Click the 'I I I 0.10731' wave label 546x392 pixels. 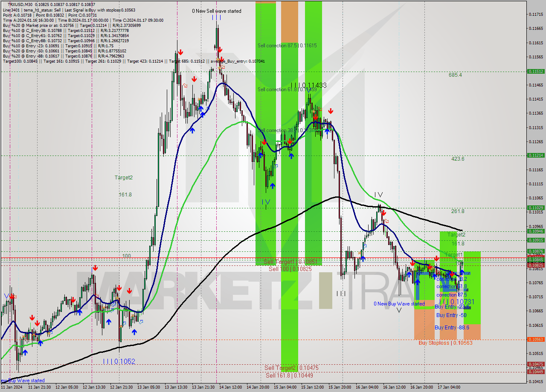click(x=456, y=302)
